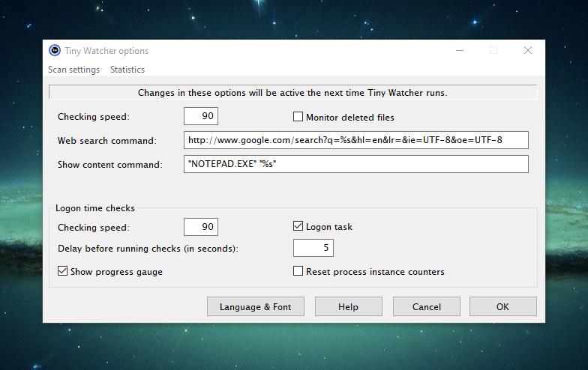Open the Statistics menu
588x370 pixels.
tap(127, 70)
